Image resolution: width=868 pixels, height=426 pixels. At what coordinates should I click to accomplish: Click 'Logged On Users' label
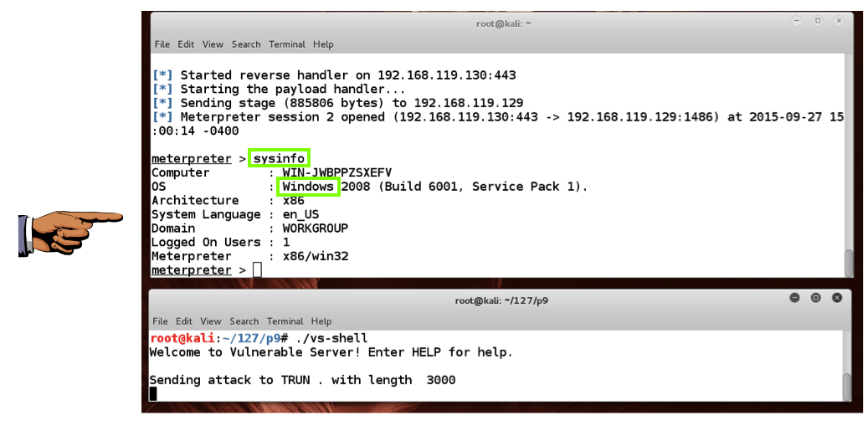pos(206,243)
